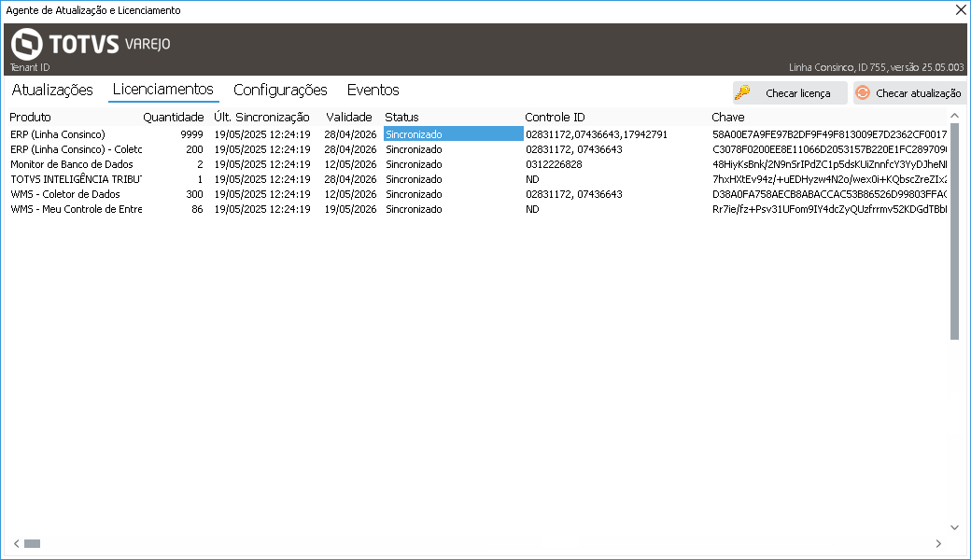Click the Status column header
The height and width of the screenshot is (560, 971).
click(401, 117)
